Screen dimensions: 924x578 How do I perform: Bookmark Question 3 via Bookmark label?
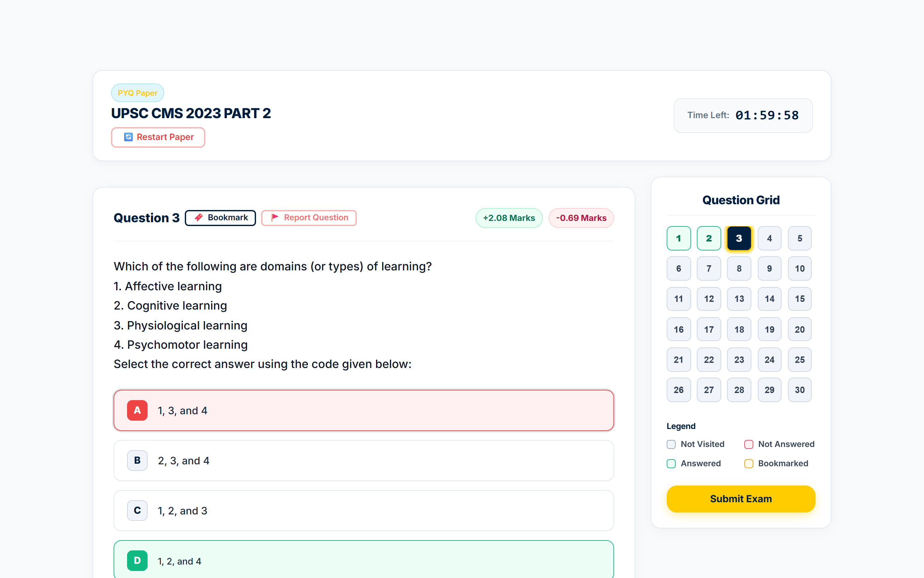(x=227, y=217)
